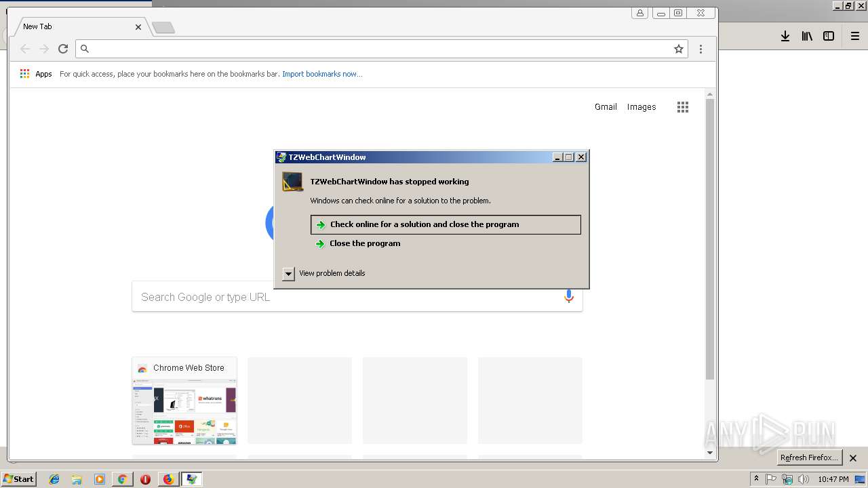The image size is (868, 488).
Task: Show hidden tray icons arrow
Action: (756, 479)
